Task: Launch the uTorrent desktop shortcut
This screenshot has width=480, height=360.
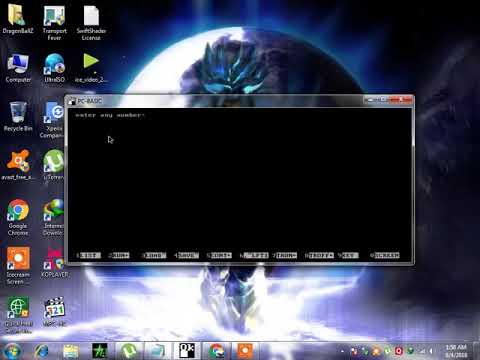Action: point(53,165)
